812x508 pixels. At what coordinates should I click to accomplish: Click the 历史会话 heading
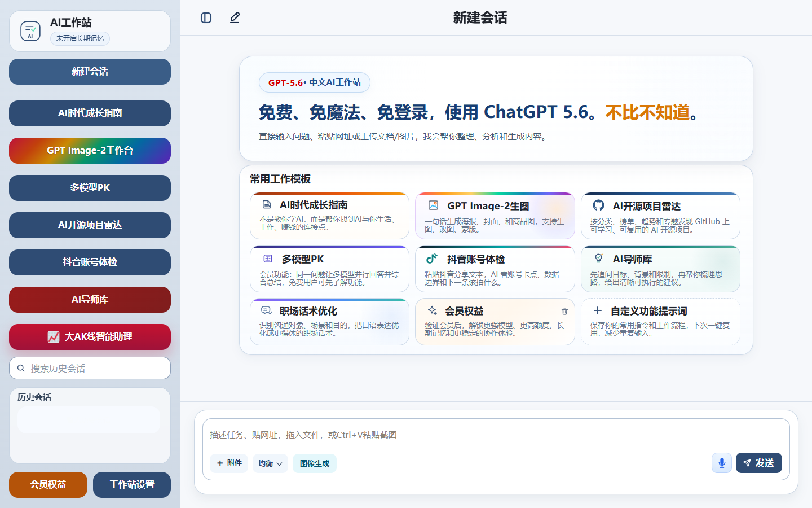[x=34, y=397]
